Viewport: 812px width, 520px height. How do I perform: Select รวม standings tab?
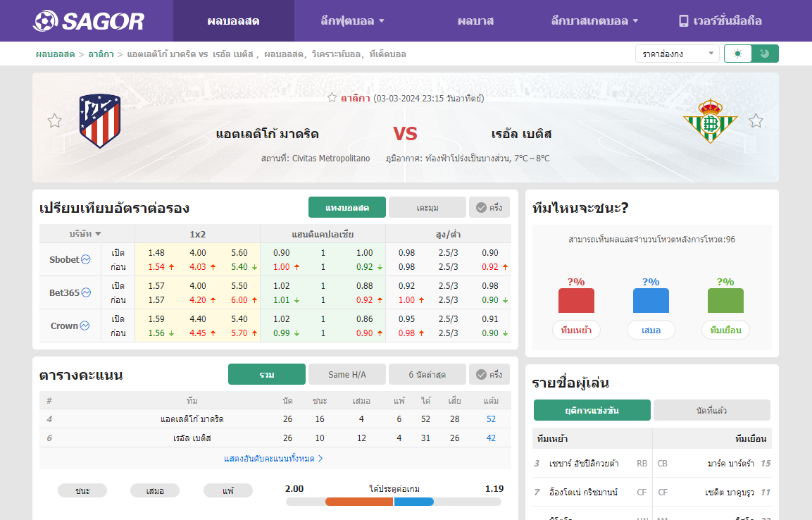[x=267, y=374]
